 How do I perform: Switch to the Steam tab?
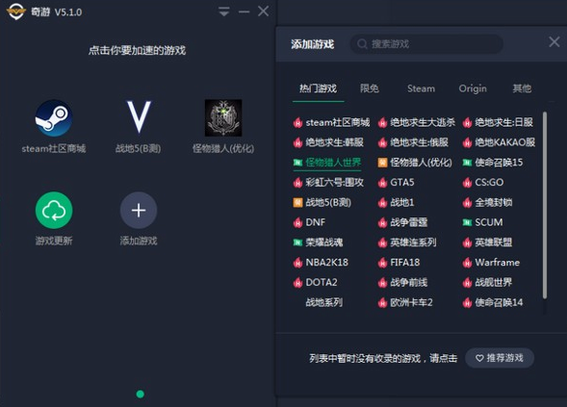click(x=421, y=89)
